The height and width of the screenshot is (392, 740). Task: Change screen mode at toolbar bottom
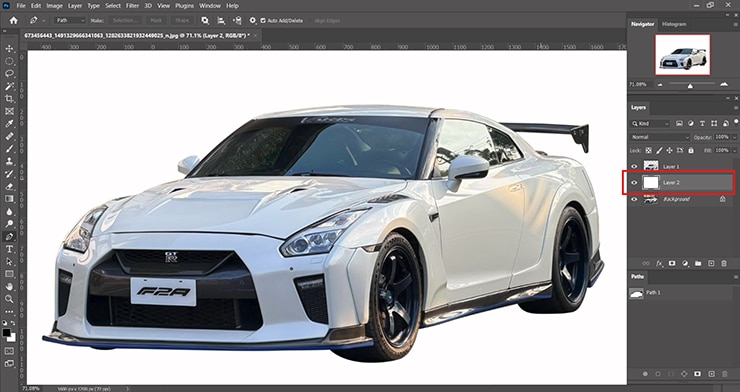pos(9,363)
